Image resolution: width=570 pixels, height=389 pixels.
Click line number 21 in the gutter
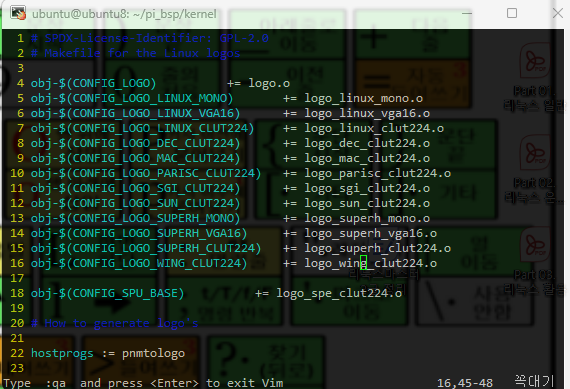click(17, 338)
